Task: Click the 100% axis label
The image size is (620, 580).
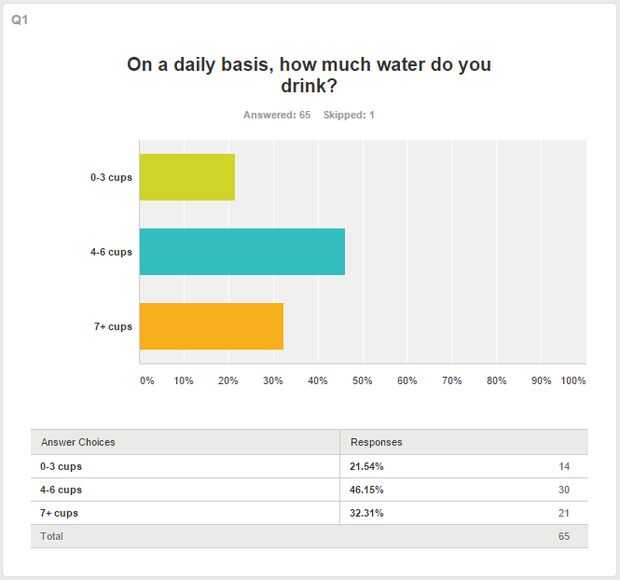Action: pyautogui.click(x=573, y=381)
